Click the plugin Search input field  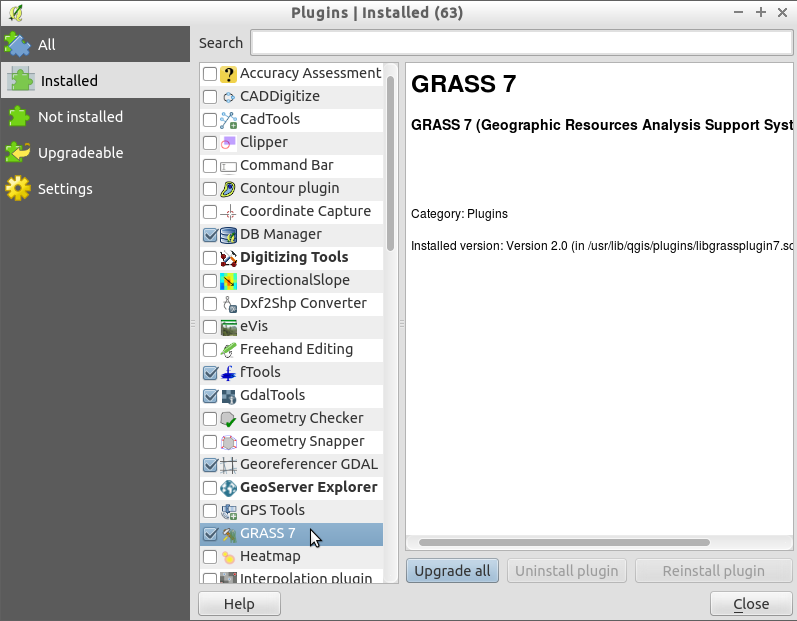click(x=522, y=43)
